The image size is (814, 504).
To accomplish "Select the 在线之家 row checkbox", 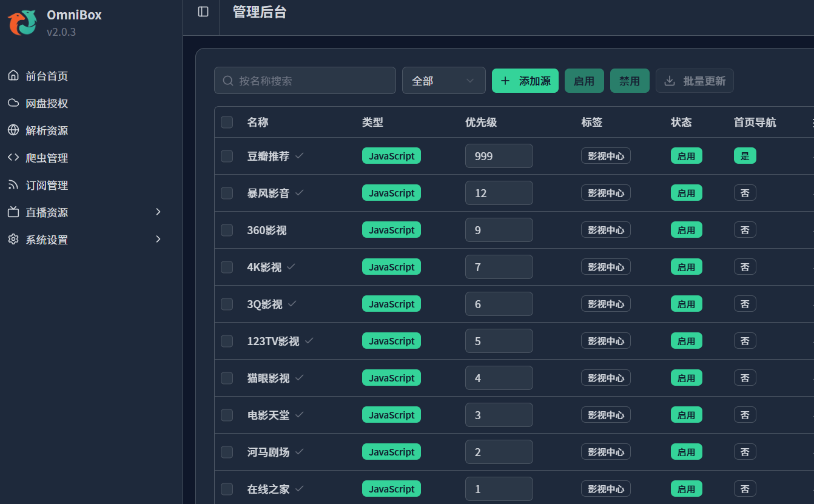I will point(227,489).
